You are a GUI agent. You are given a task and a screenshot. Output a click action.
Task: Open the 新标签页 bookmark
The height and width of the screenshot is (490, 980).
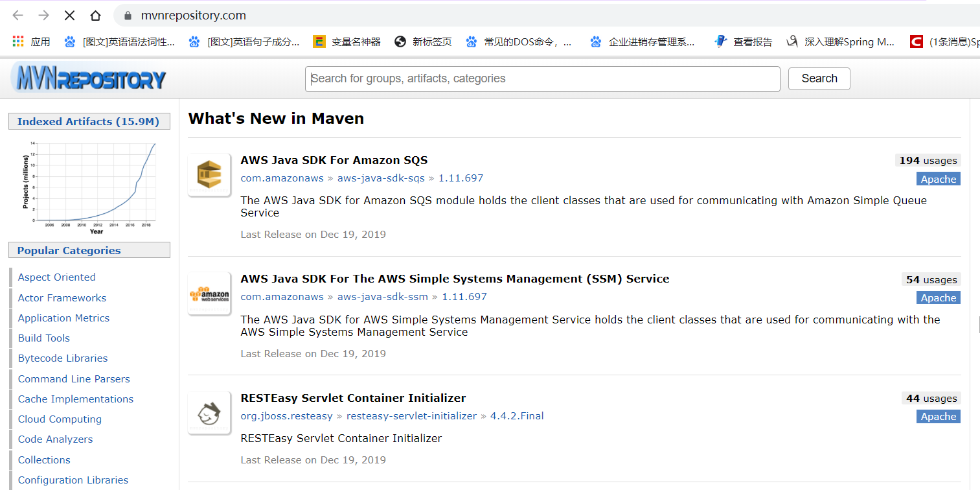423,41
